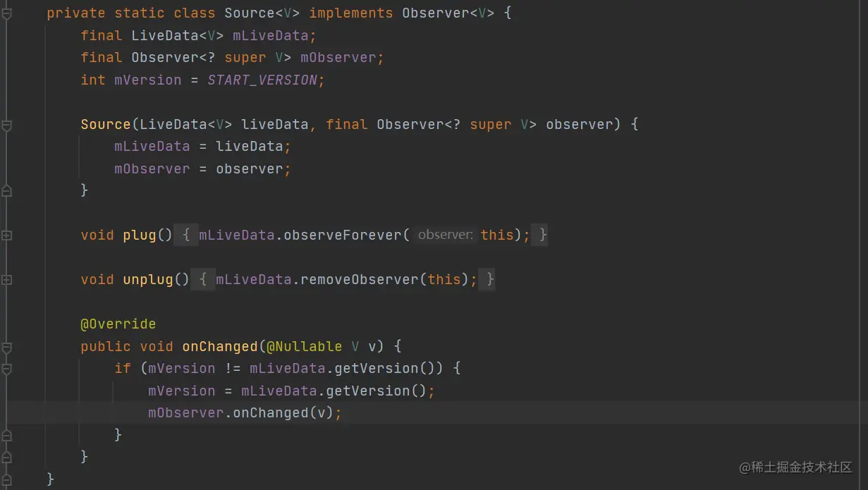The image size is (868, 490).
Task: Collapse the Source constructor fold marker
Action: point(7,125)
